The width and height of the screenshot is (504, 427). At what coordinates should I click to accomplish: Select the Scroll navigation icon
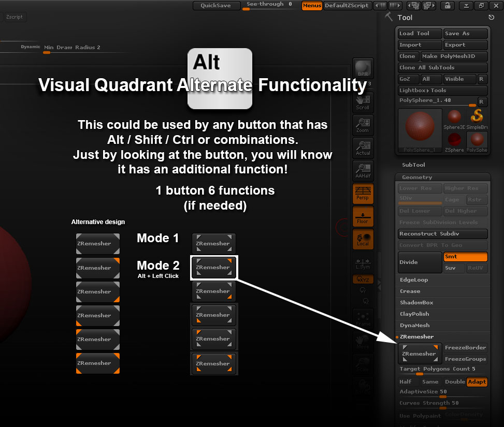(363, 102)
